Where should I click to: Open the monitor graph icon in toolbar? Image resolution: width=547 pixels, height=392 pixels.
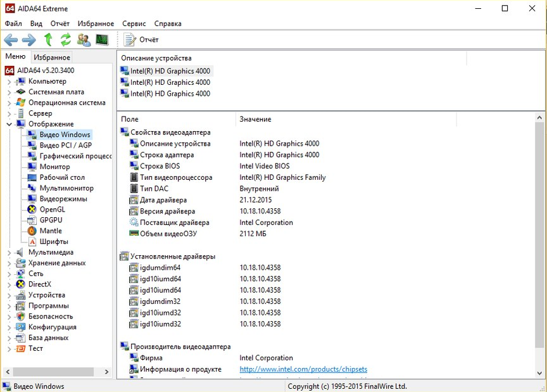pyautogui.click(x=102, y=39)
